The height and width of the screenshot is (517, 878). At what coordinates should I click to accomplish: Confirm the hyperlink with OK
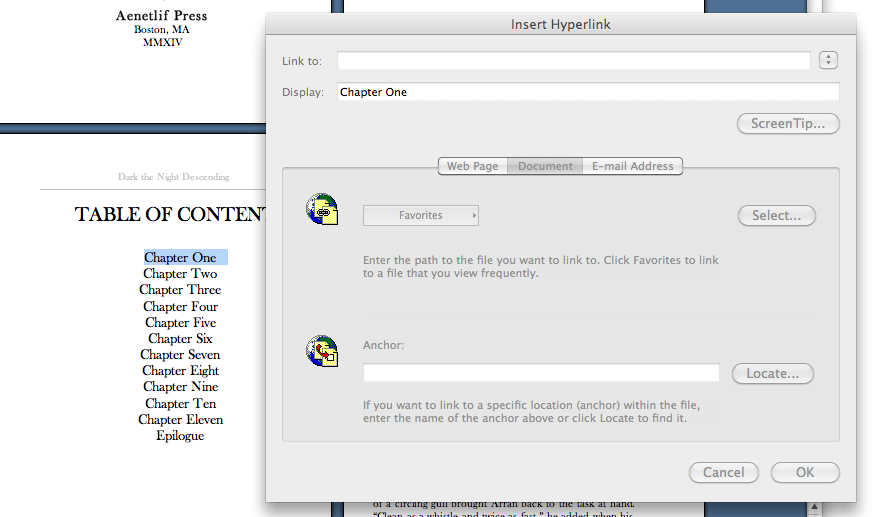805,472
